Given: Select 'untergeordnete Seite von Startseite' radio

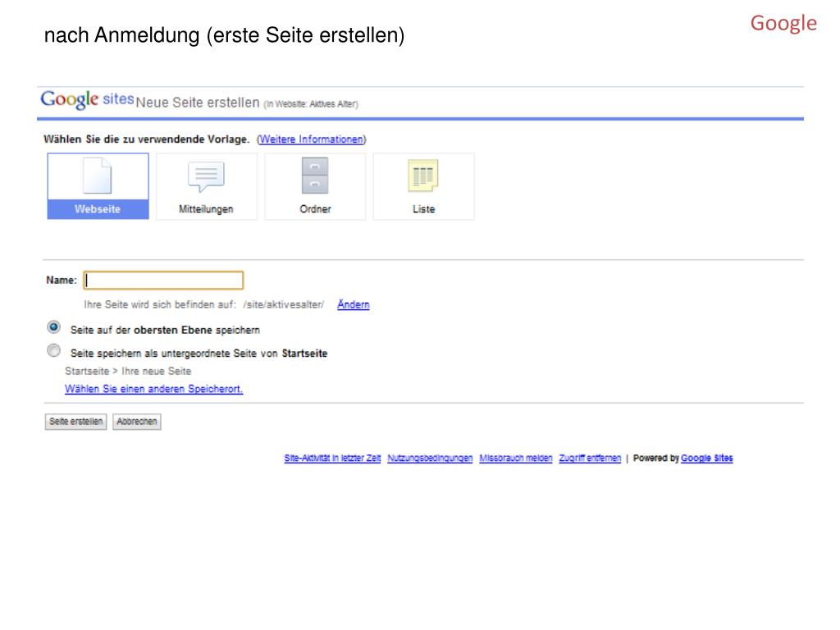Looking at the screenshot, I should (x=53, y=350).
